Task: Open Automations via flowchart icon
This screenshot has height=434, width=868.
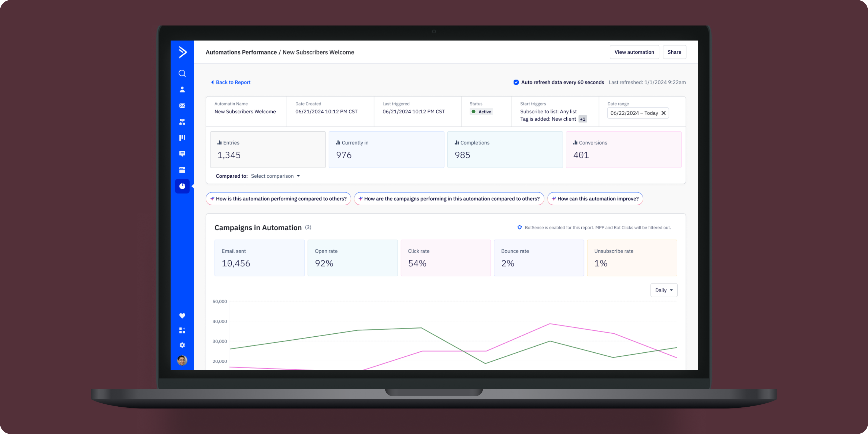Action: coord(182,122)
